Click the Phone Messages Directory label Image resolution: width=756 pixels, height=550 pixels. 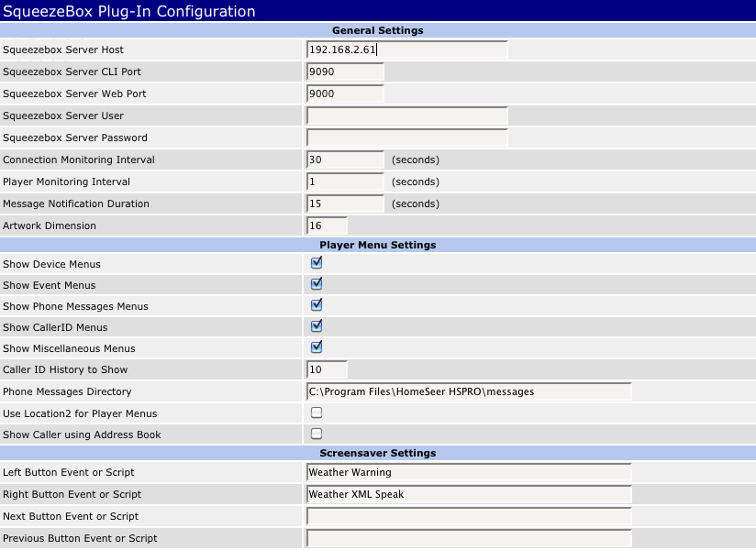[67, 391]
